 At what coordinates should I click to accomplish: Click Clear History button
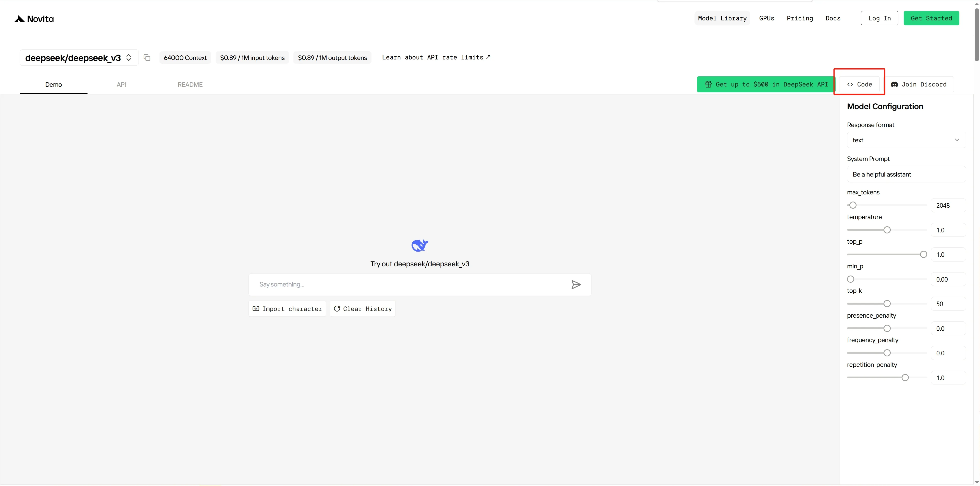363,309
